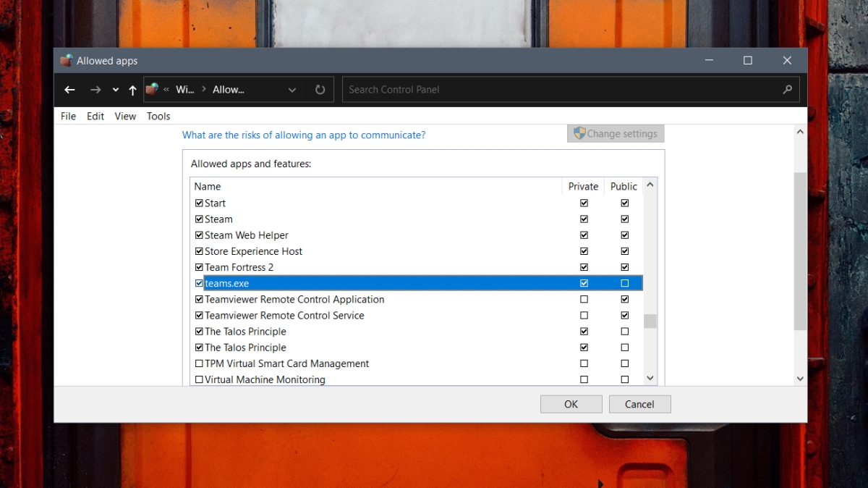The image size is (868, 488).
Task: Click the apps list scroll down arrow
Action: coord(650,378)
